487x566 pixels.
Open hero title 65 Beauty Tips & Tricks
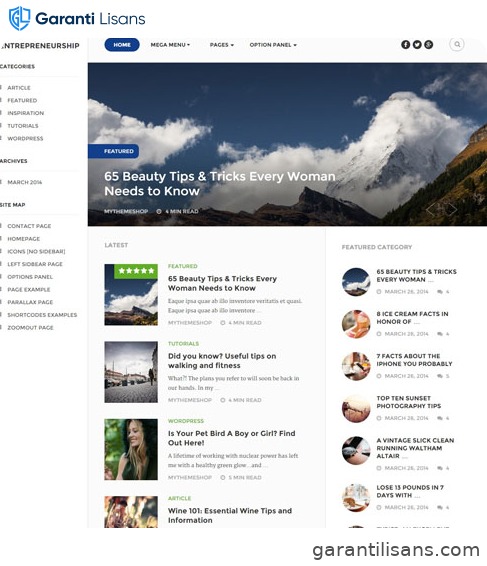click(220, 183)
